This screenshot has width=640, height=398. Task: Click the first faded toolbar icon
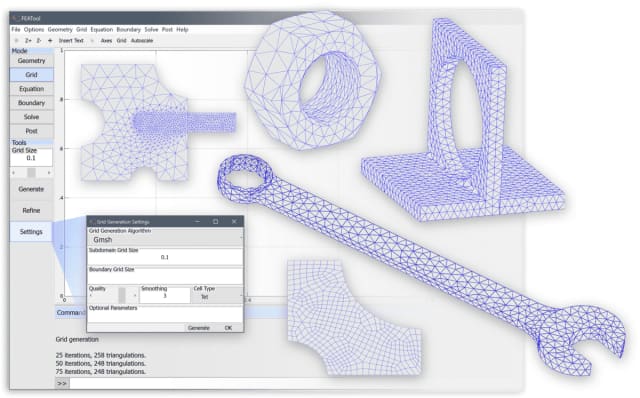coord(16,40)
